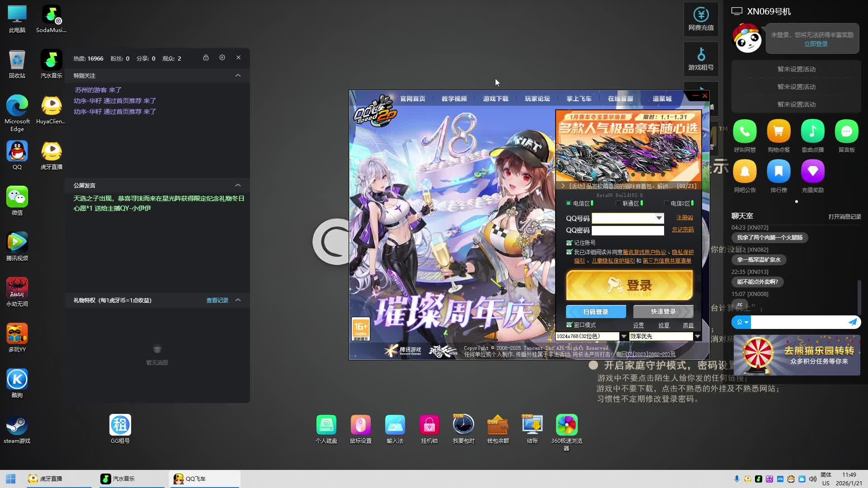The width and height of the screenshot is (868, 488).
Task: Open 游戏下载 tab in QQ Speed launcher
Action: point(495,99)
